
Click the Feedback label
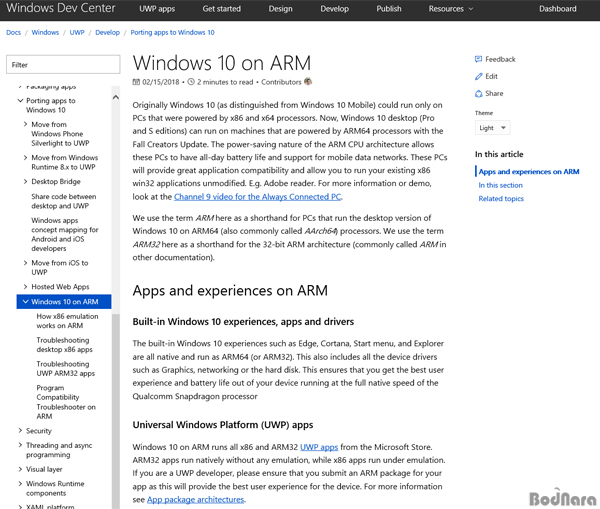[x=500, y=59]
